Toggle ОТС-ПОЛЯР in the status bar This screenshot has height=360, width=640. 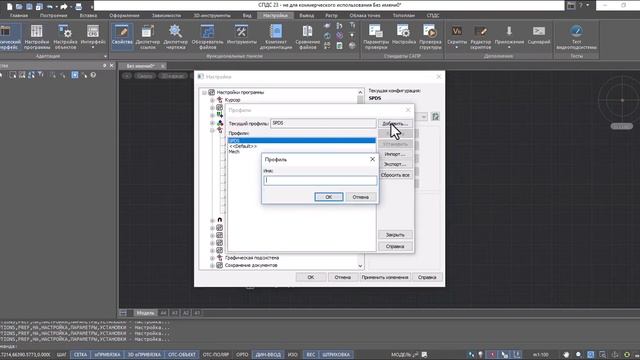tap(216, 354)
